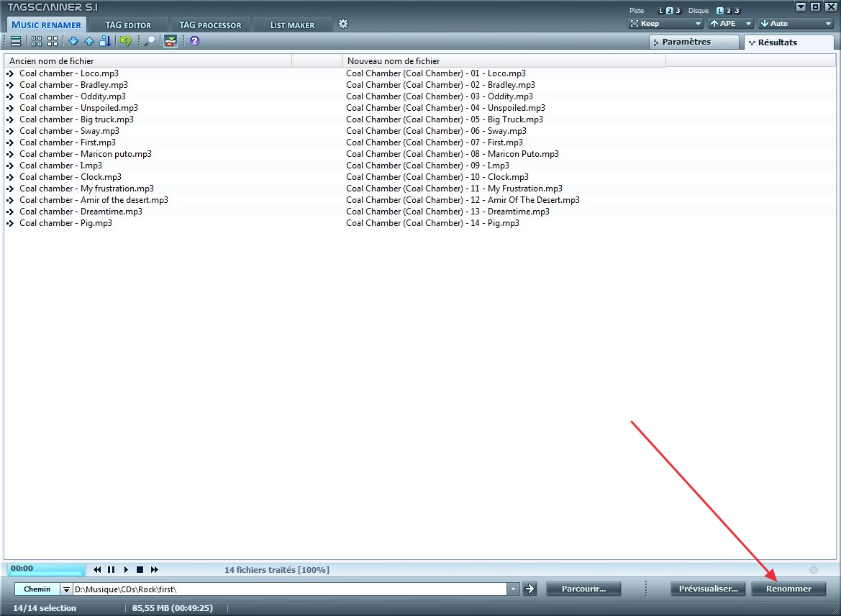Click the go arrow next to path field
Screen dimensions: 841x616
(530, 589)
